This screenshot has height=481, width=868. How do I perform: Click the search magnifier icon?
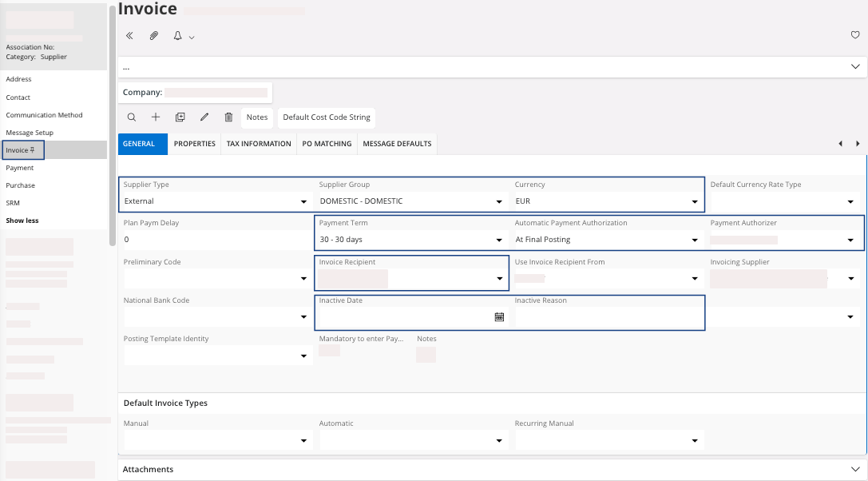click(x=132, y=117)
